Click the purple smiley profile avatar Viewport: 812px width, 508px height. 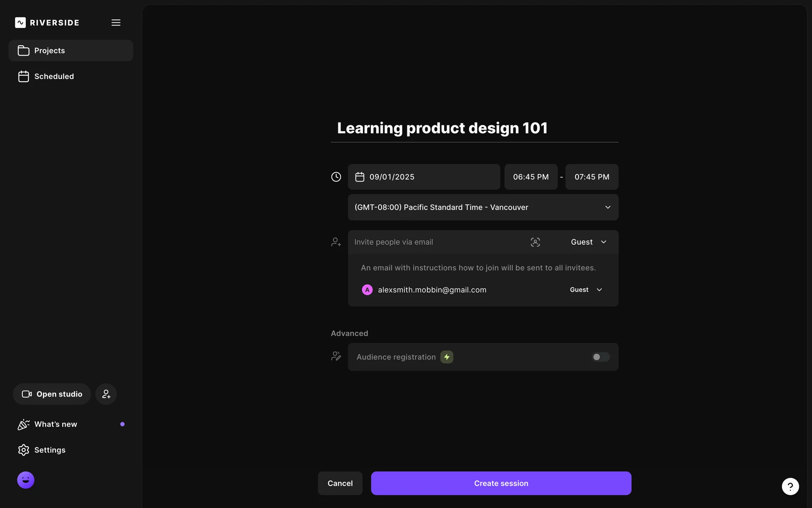tap(26, 480)
